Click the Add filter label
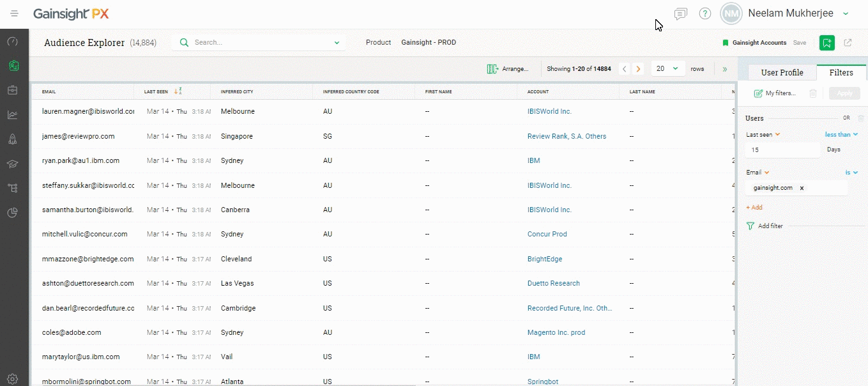Screen dimensions: 868x386 [770, 226]
